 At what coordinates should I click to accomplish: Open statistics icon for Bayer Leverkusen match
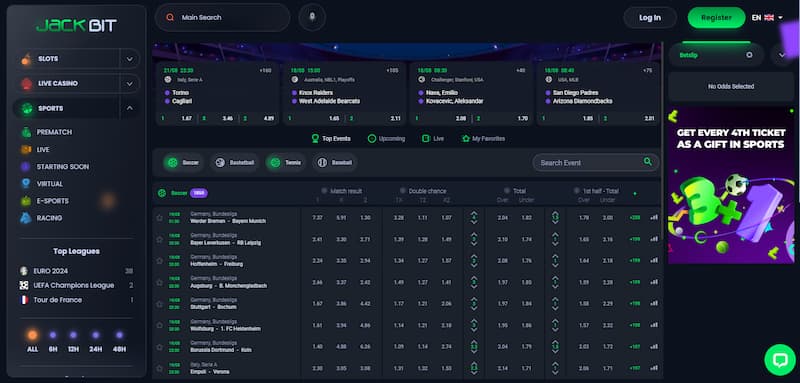654,239
